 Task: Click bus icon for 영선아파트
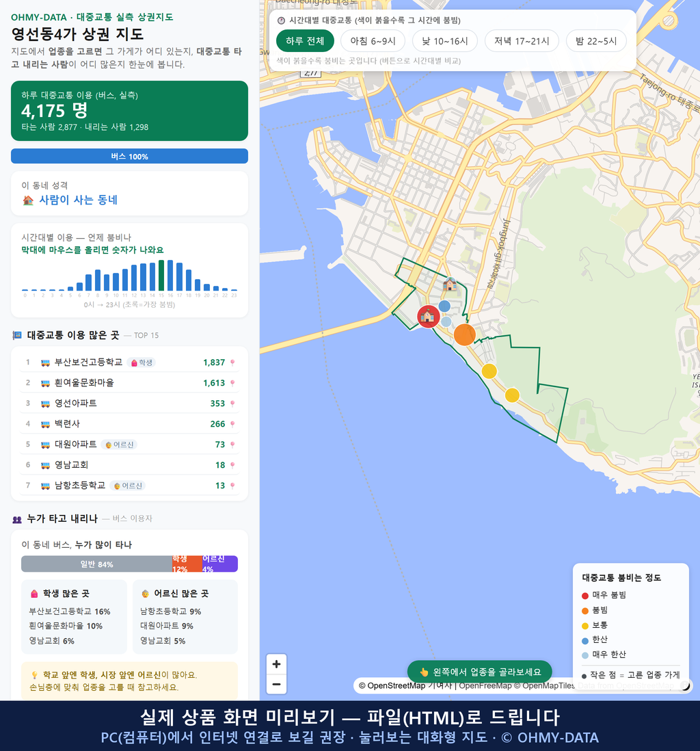(x=46, y=404)
